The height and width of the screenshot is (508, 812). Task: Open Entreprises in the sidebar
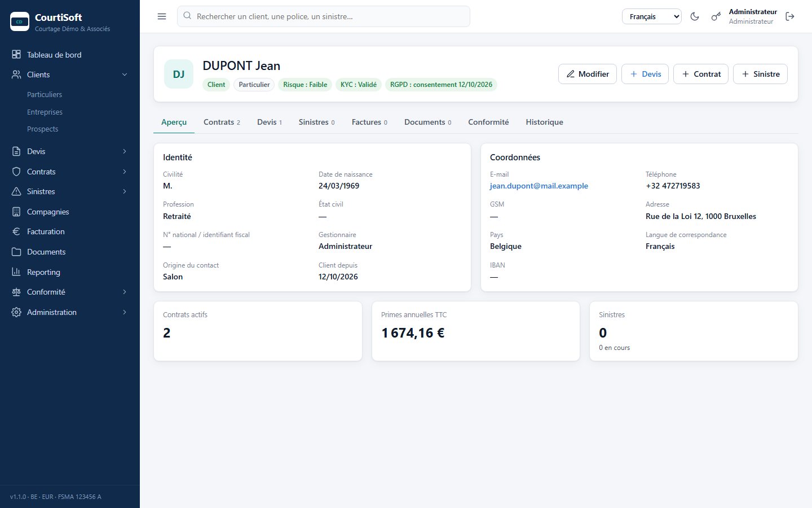pyautogui.click(x=45, y=112)
